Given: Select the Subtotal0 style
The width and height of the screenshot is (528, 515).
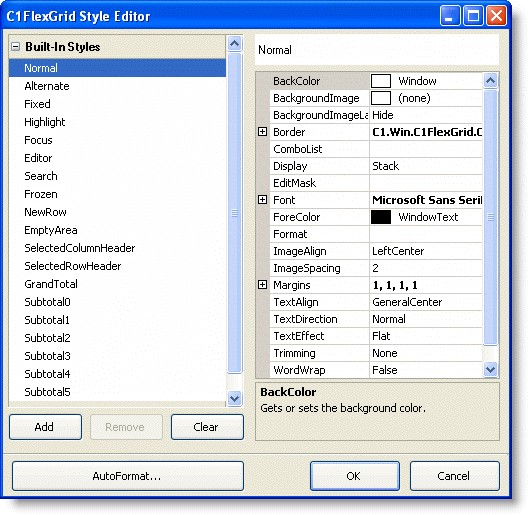Looking at the screenshot, I should 117,302.
